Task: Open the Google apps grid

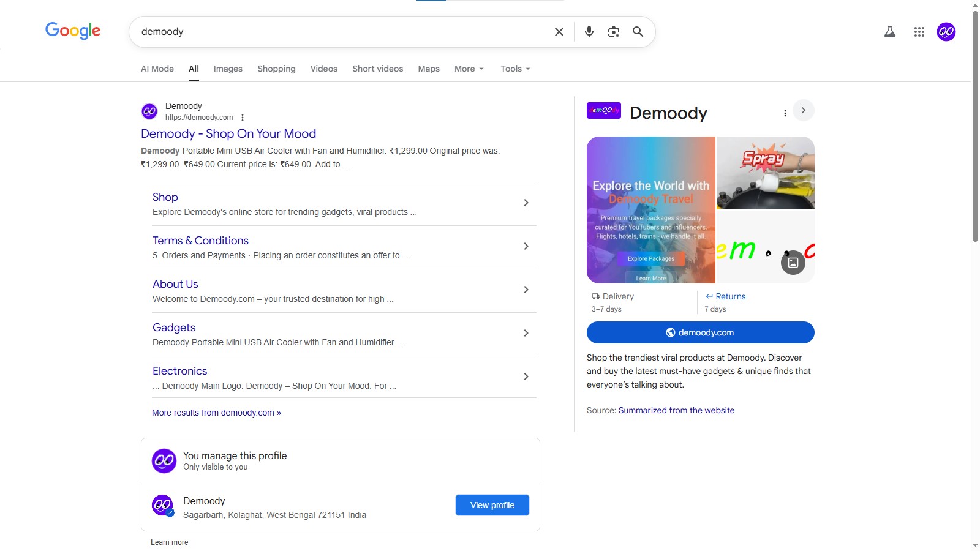Action: [x=919, y=32]
